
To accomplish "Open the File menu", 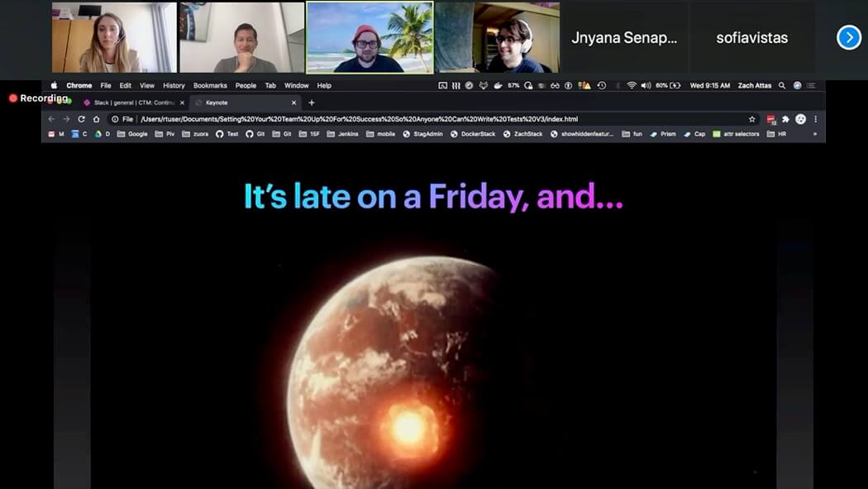I will [x=106, y=86].
